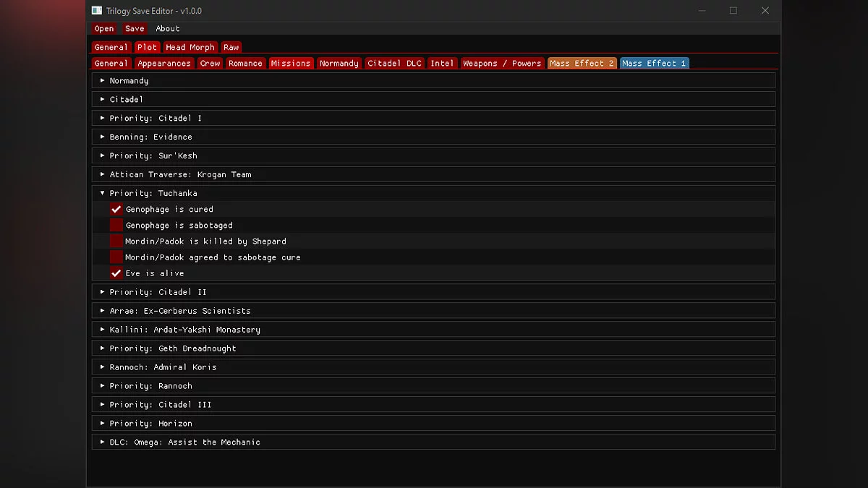Check Mordin/Padok is killed by Shepard

pyautogui.click(x=116, y=241)
